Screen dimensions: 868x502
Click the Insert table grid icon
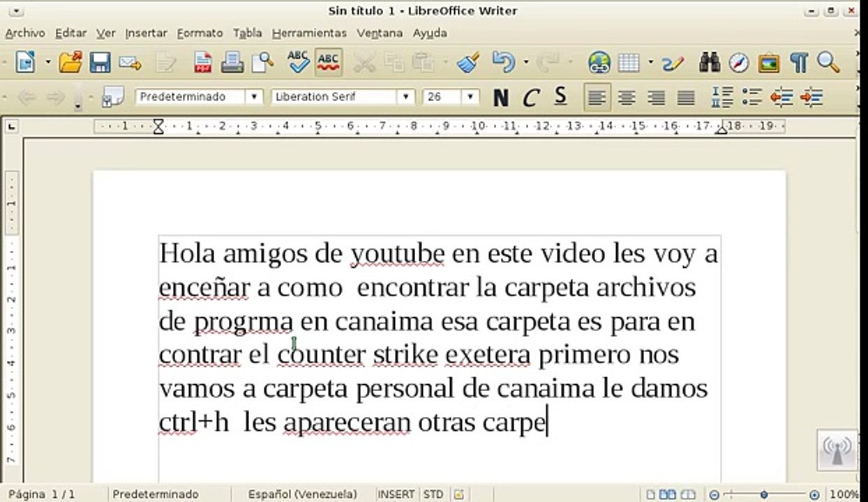click(x=629, y=63)
